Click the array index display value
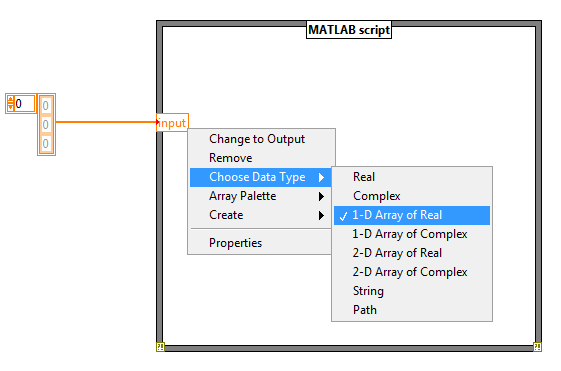561x371 pixels. point(24,104)
